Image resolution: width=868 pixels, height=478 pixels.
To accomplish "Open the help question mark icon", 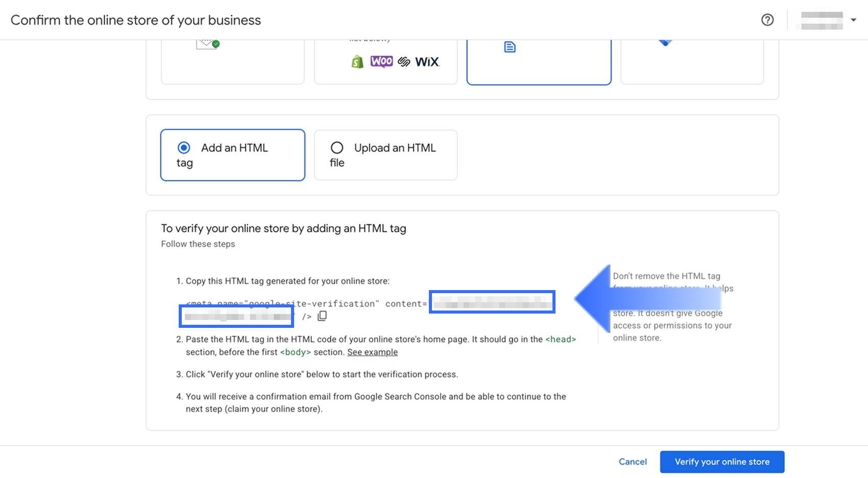I will 767,20.
